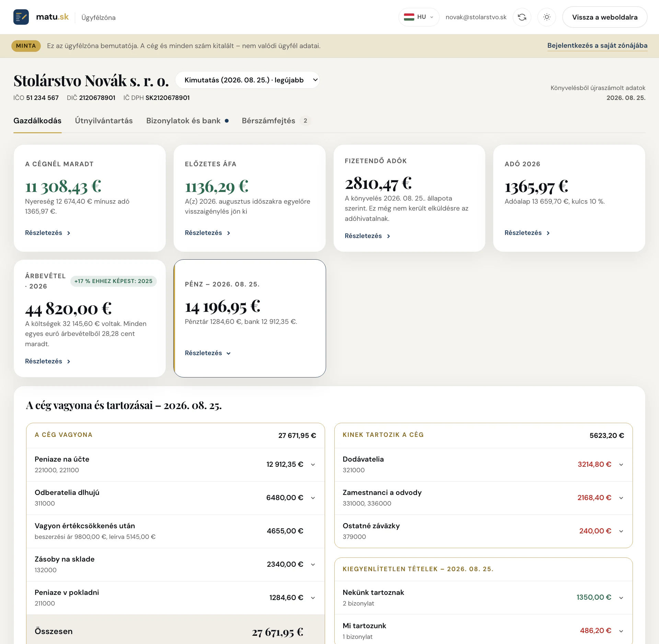The image size is (659, 644).
Task: Collapse Részletezés in the Pénz card
Action: [208, 353]
